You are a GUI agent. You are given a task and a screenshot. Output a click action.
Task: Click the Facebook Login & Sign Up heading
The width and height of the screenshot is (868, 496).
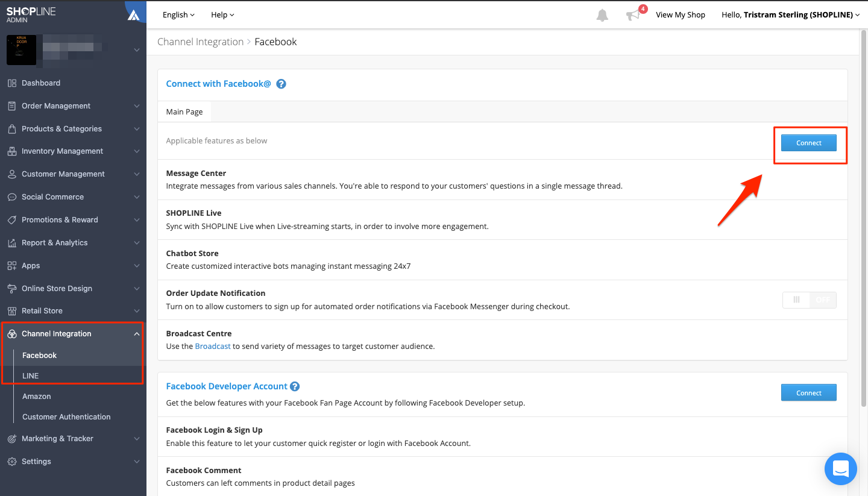click(x=215, y=430)
